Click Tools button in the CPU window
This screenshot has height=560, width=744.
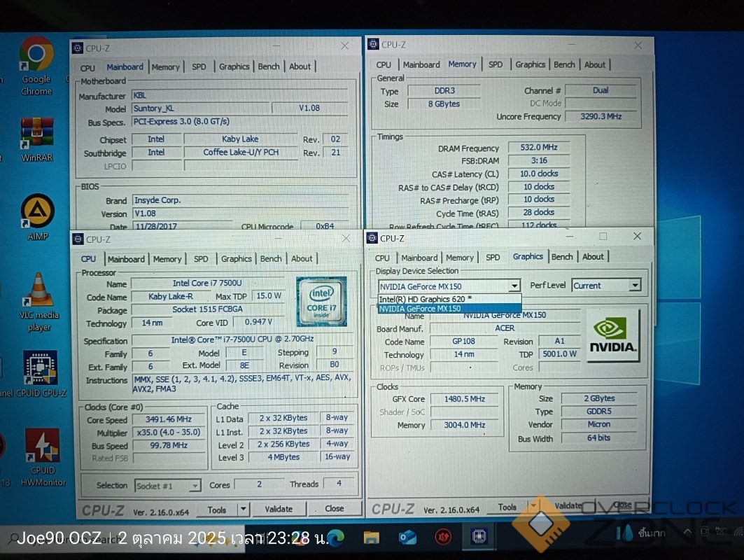(217, 510)
